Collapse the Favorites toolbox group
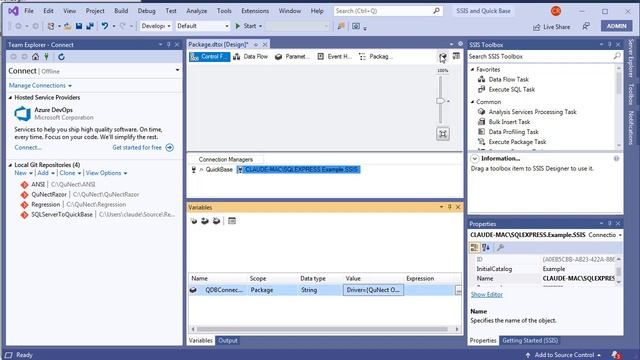Image resolution: width=640 pixels, height=360 pixels. (473, 70)
